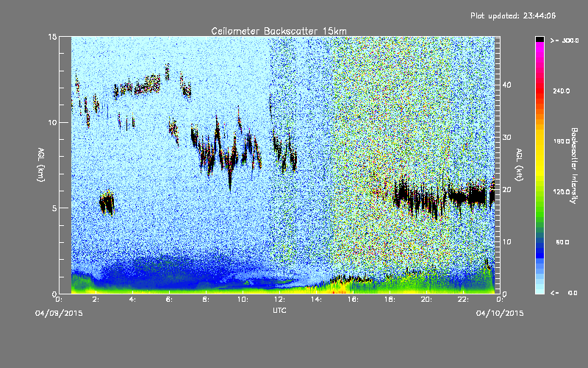Click the pale cyan bottom of the colorbar
This screenshot has width=588, height=368.
539,289
